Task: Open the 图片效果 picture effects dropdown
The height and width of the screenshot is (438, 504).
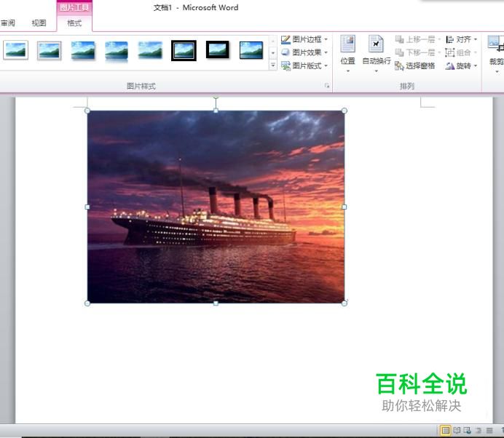Action: click(326, 52)
